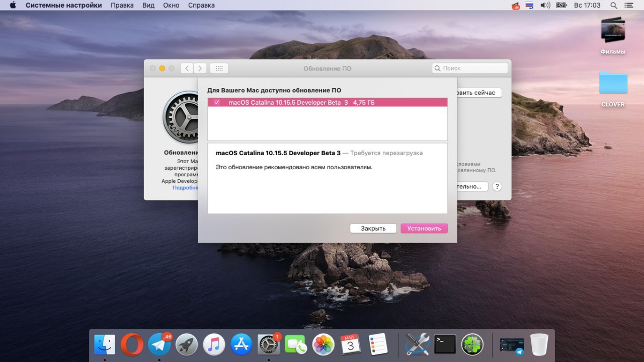Open Spotlight search magnifier

pyautogui.click(x=613, y=5)
